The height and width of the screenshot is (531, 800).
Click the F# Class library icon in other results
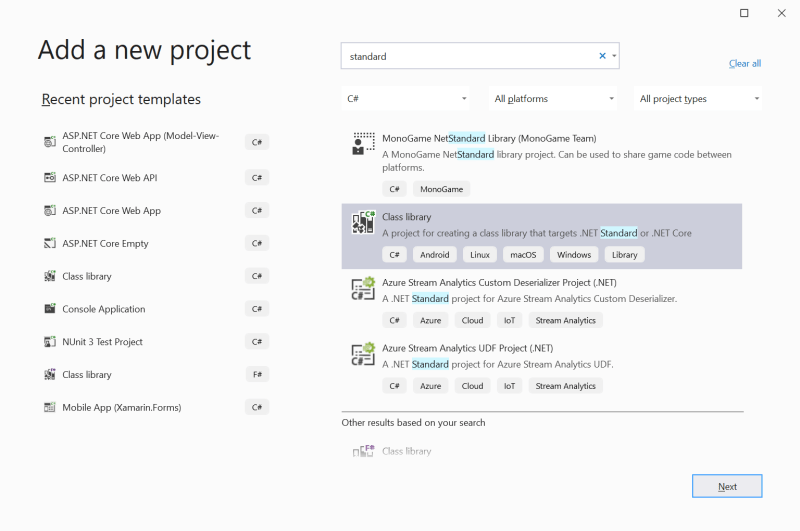pos(363,451)
